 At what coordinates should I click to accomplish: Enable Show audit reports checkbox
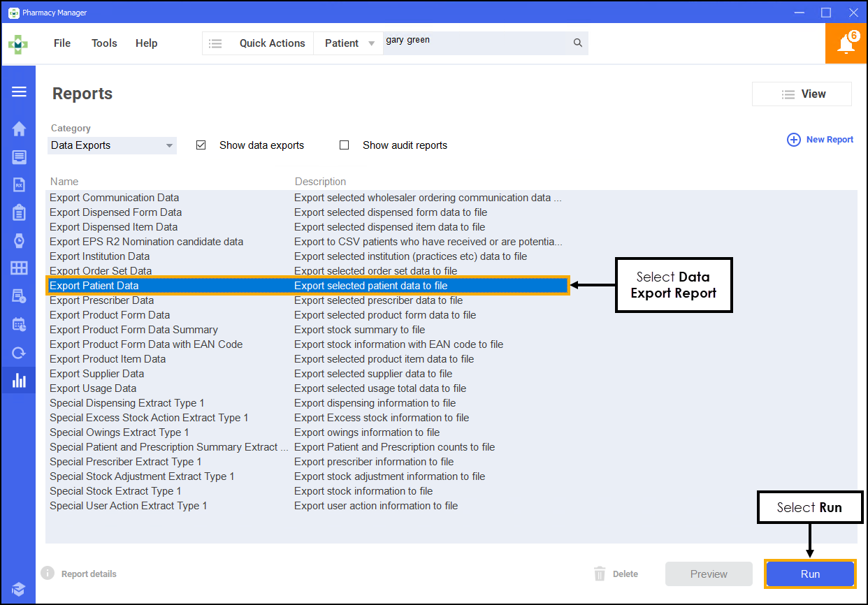coord(344,145)
